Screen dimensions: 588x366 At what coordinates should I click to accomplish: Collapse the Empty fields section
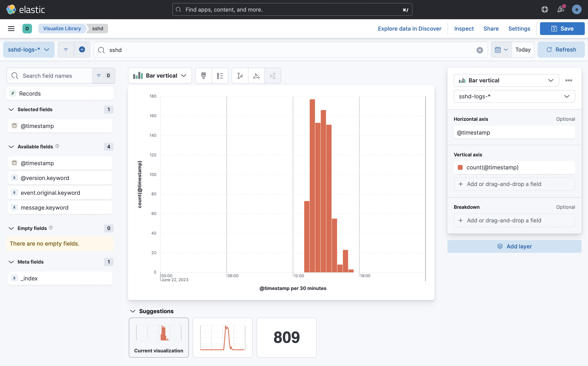pyautogui.click(x=11, y=228)
